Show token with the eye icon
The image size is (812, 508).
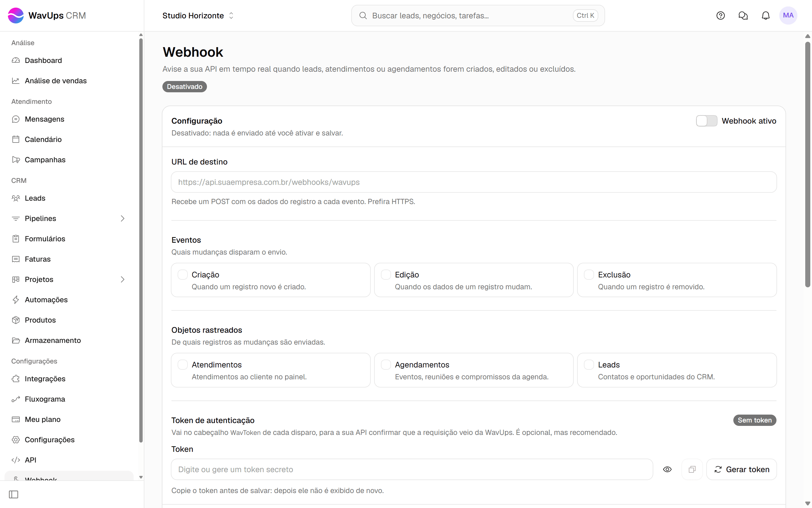click(667, 469)
